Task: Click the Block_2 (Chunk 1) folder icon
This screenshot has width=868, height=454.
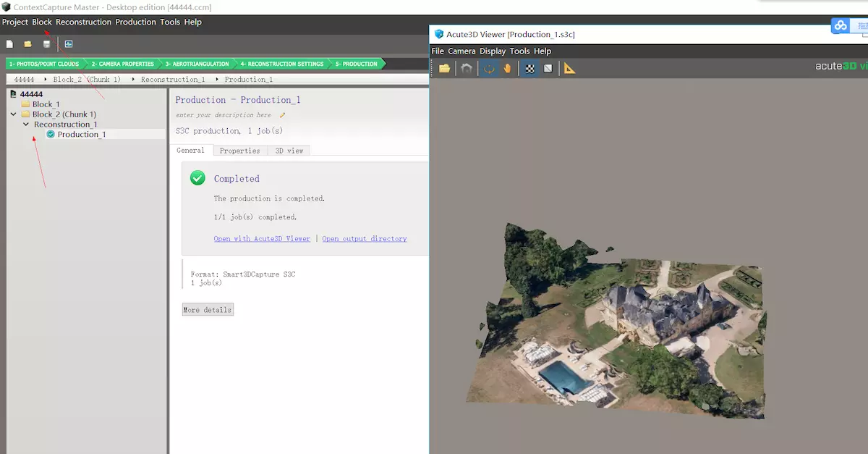Action: point(25,114)
